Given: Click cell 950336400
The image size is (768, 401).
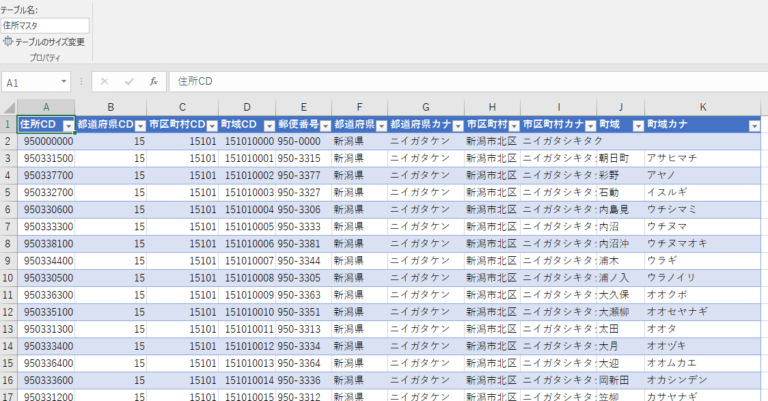Looking at the screenshot, I should click(46, 363).
